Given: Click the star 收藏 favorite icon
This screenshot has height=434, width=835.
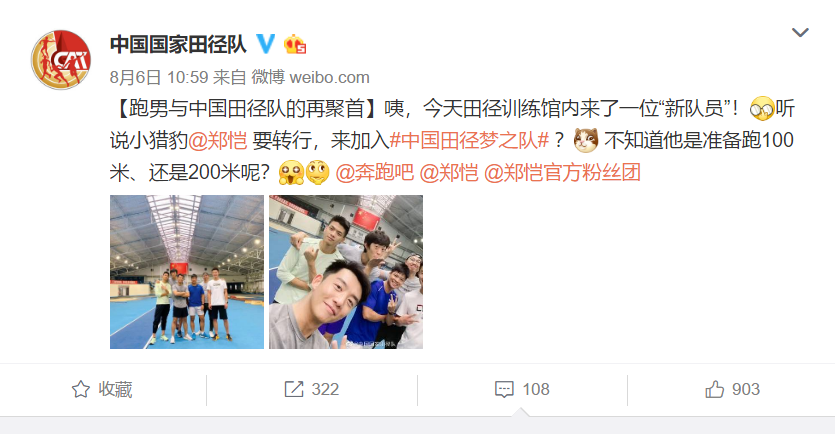Looking at the screenshot, I should [x=81, y=389].
